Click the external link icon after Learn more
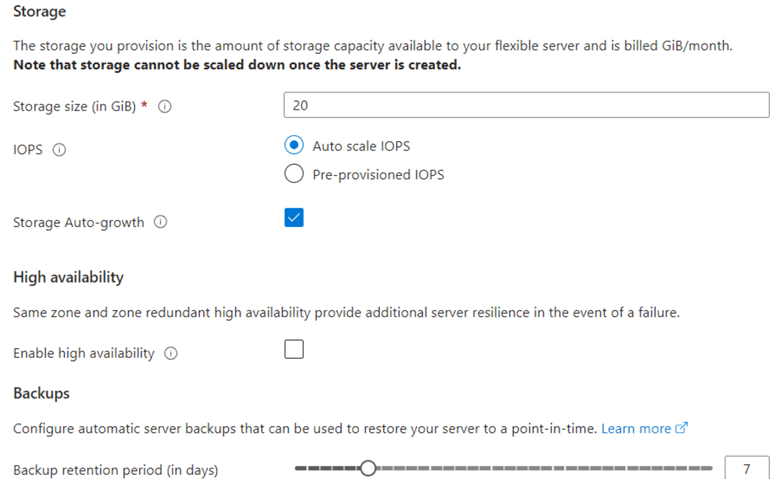 coord(682,428)
